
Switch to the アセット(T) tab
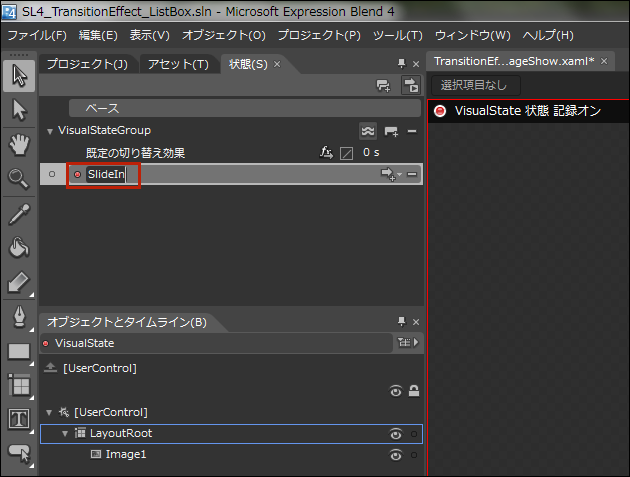click(x=178, y=64)
